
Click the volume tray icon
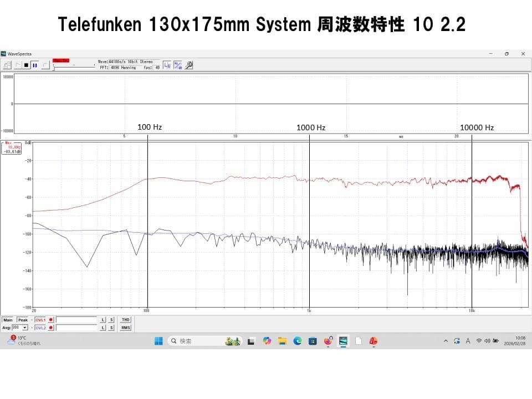click(487, 341)
